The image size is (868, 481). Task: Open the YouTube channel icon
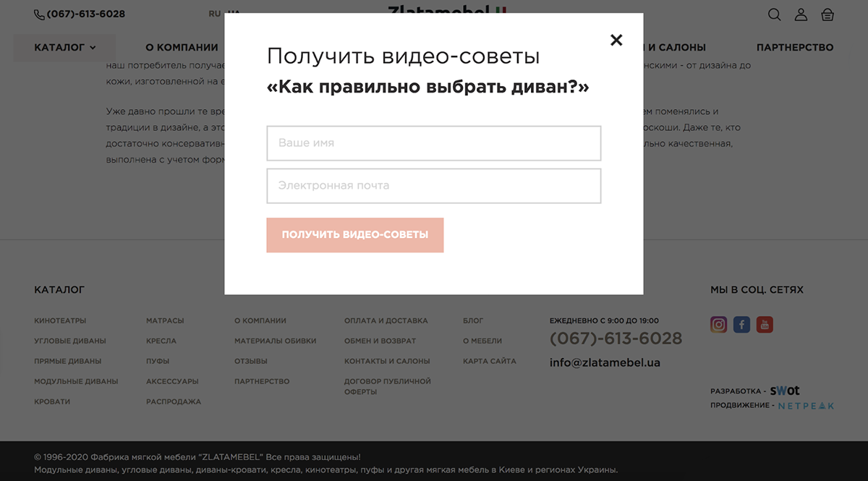(765, 325)
